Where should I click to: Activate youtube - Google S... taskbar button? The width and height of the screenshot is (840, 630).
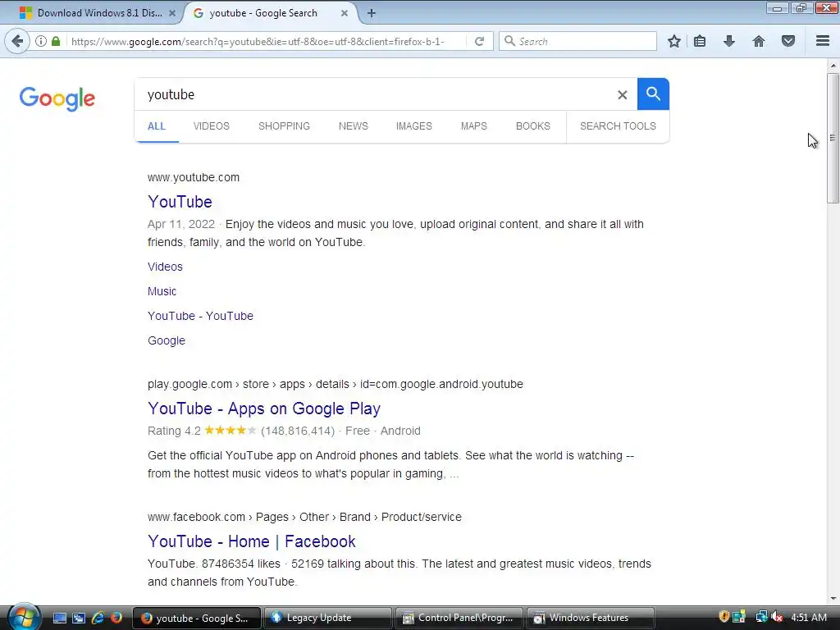[x=197, y=618]
